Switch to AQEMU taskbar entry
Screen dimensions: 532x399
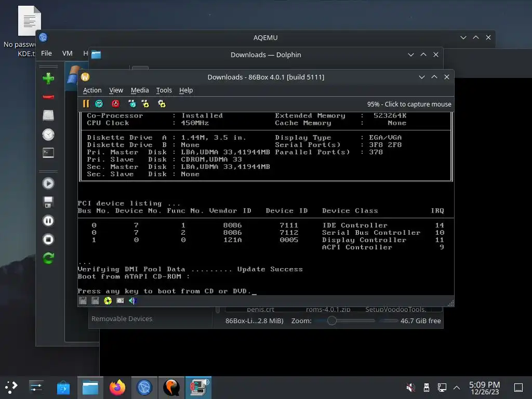144,387
